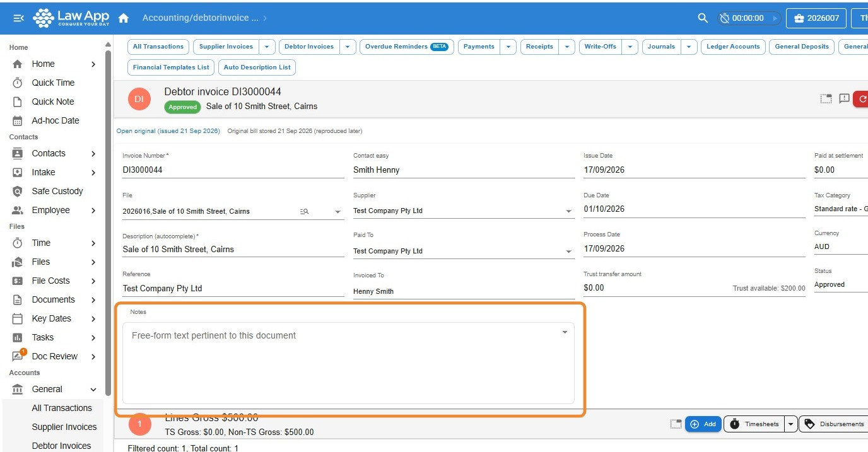Click the Notes free-form text area
This screenshot has height=452, width=868.
pos(348,363)
